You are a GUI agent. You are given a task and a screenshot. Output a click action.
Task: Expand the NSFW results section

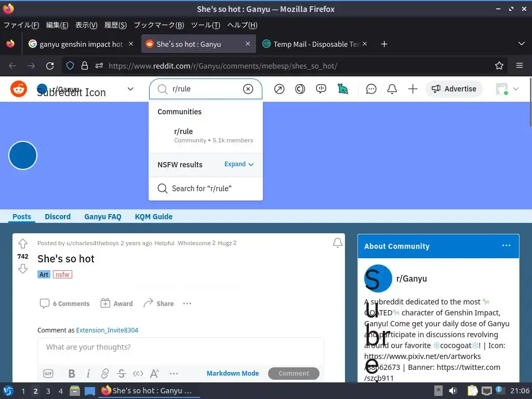(x=239, y=164)
